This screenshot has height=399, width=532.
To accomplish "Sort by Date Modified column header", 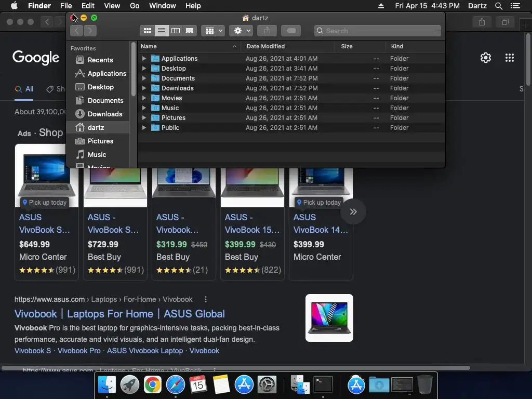I will (288, 46).
